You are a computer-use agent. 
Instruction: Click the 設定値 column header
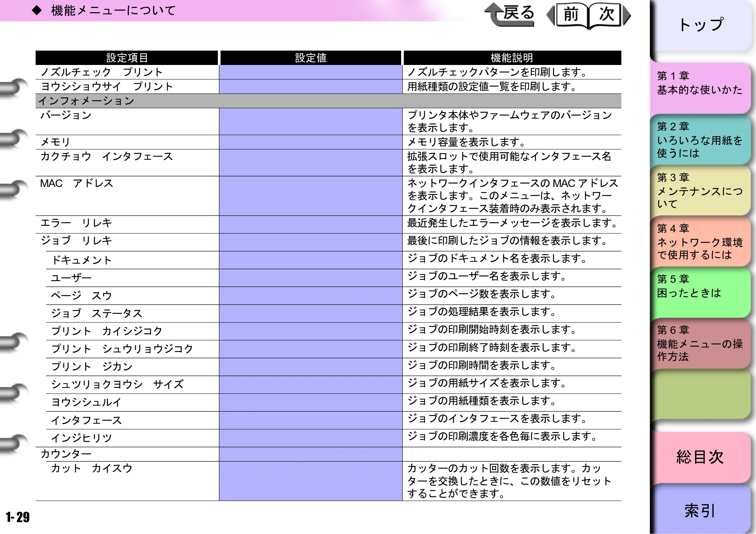click(311, 58)
